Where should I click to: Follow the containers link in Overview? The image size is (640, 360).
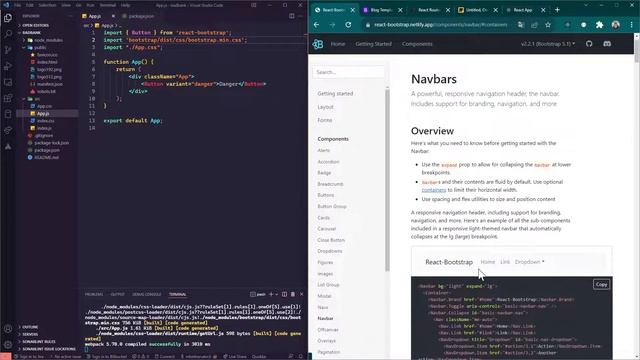point(433,190)
